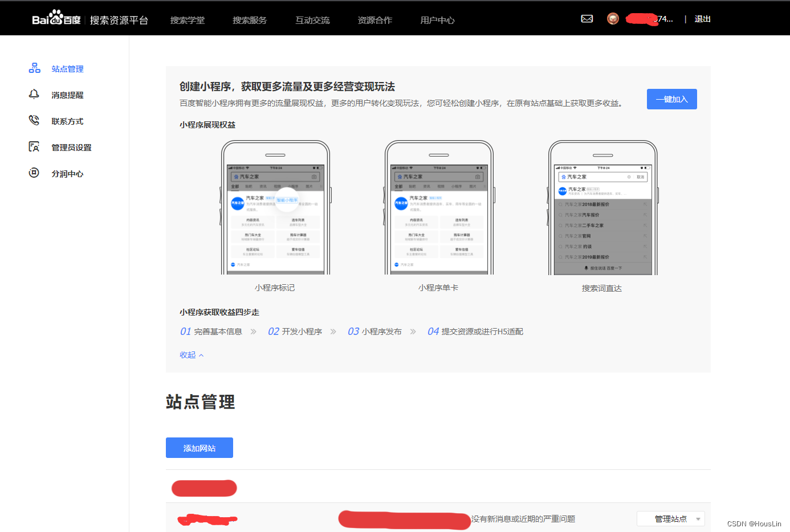This screenshot has width=790, height=532.
Task: Click step 01 完善基本信息
Action: (x=213, y=331)
